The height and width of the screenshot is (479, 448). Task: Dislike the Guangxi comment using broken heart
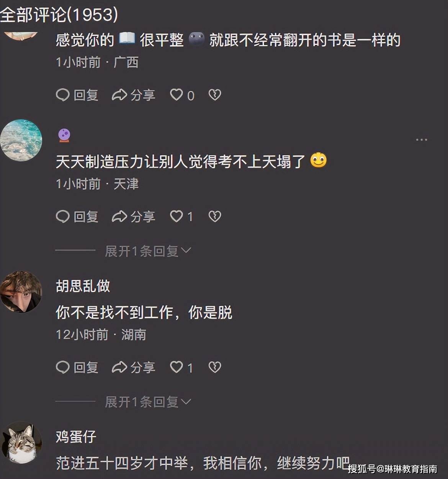click(x=215, y=94)
